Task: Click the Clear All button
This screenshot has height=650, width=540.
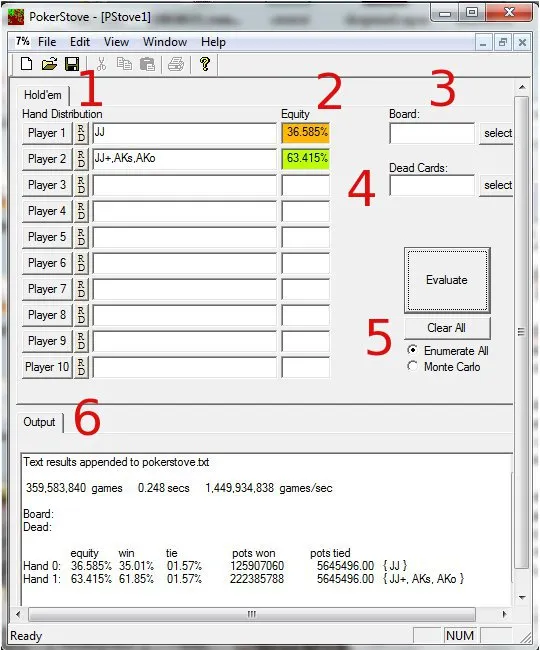Action: 447,328
